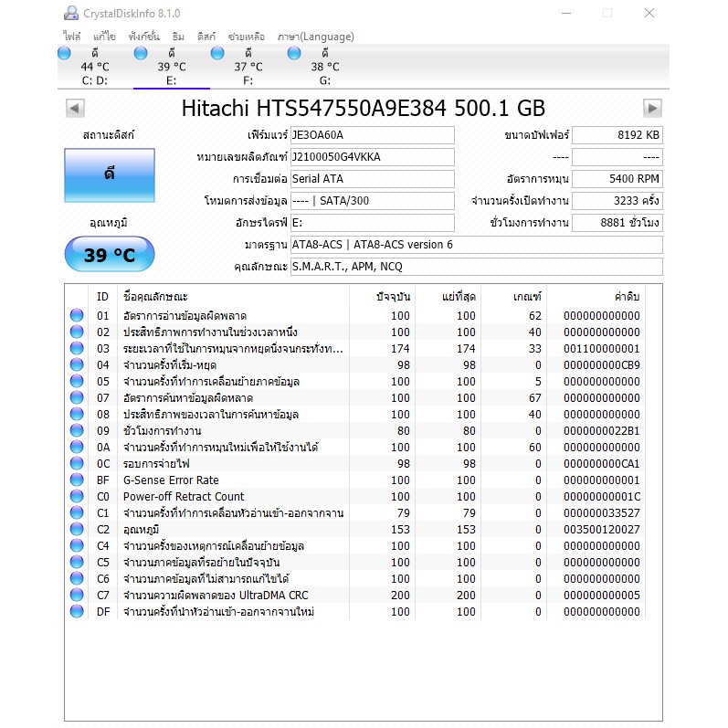
Task: Switch to the E: drive tab
Action: coord(171,67)
